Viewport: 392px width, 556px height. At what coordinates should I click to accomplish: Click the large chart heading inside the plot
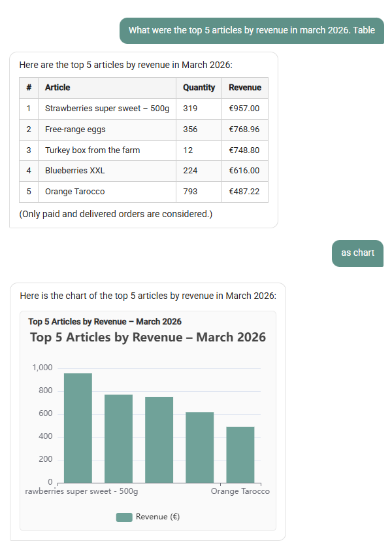(148, 338)
